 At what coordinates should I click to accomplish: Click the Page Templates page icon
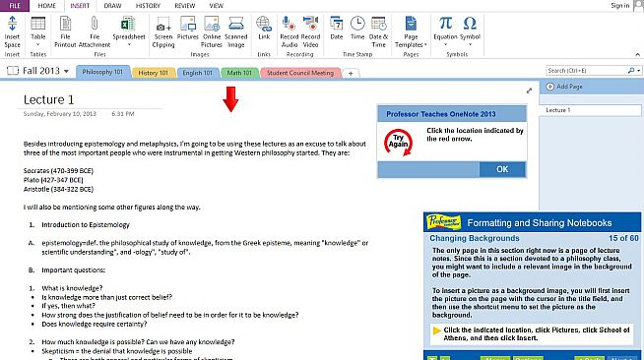[411, 24]
